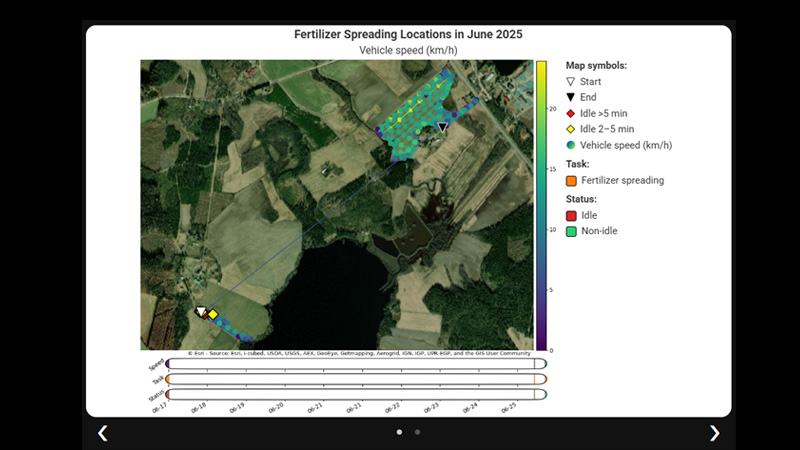The height and width of the screenshot is (450, 800).
Task: Click the red Idle status swatch
Action: coord(571,215)
